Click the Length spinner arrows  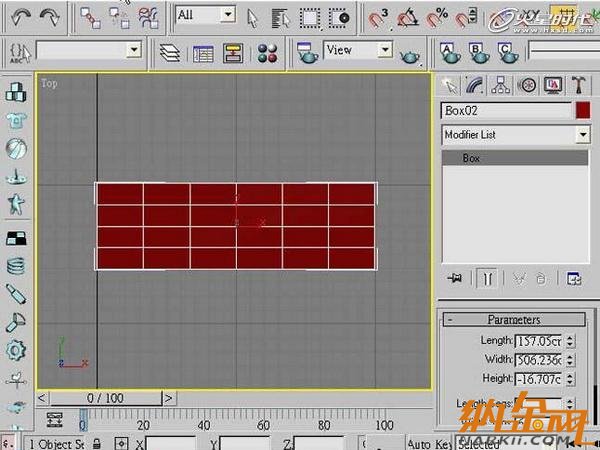tap(570, 341)
